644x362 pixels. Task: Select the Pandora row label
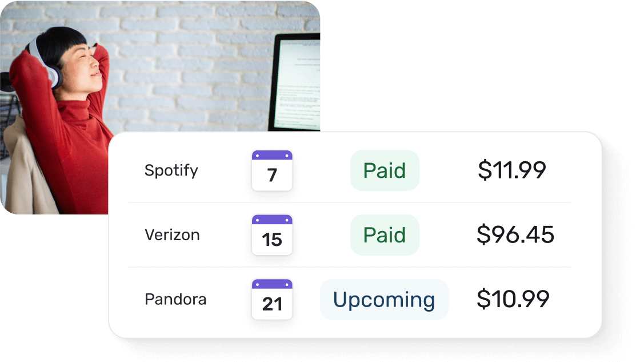(x=177, y=299)
